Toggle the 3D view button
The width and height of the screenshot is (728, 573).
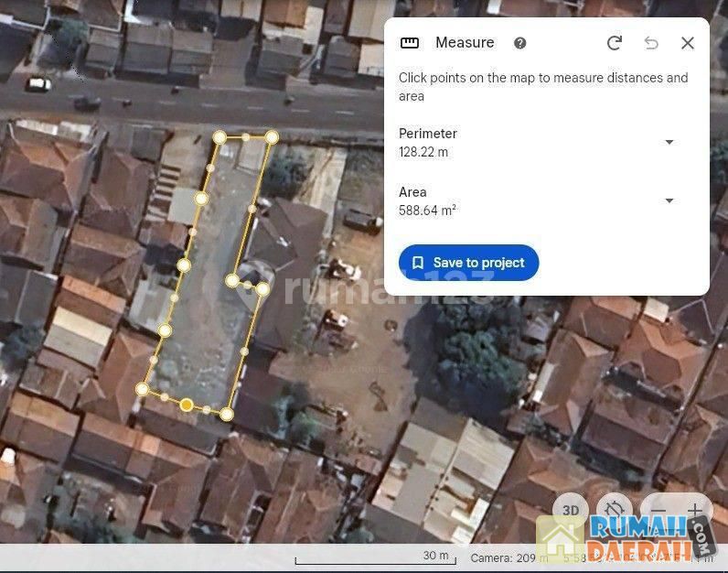572,511
